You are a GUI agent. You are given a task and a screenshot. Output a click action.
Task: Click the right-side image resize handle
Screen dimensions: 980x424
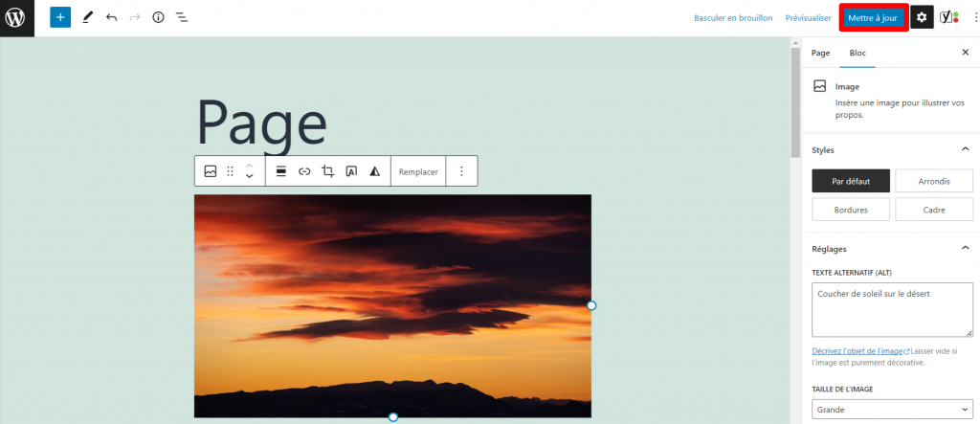[591, 306]
